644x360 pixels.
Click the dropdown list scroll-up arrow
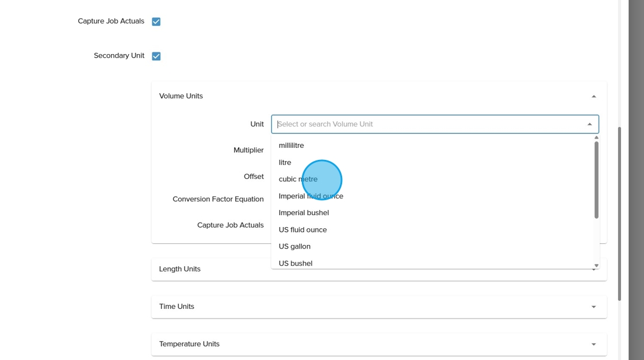[x=596, y=137]
